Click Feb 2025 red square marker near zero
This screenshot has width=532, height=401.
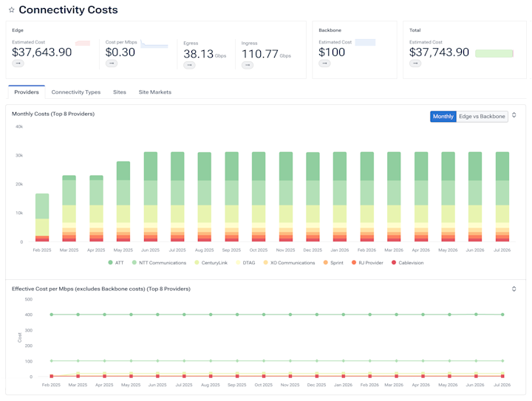(52, 376)
